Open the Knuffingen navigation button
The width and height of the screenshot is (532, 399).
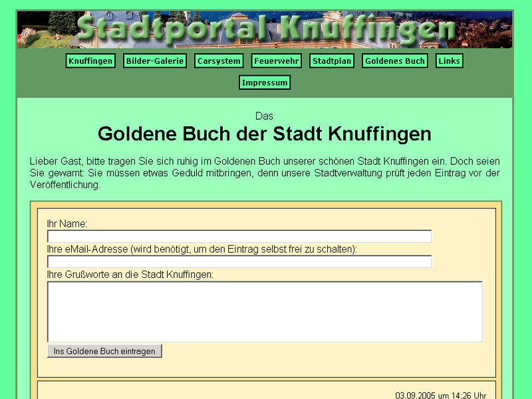[90, 61]
